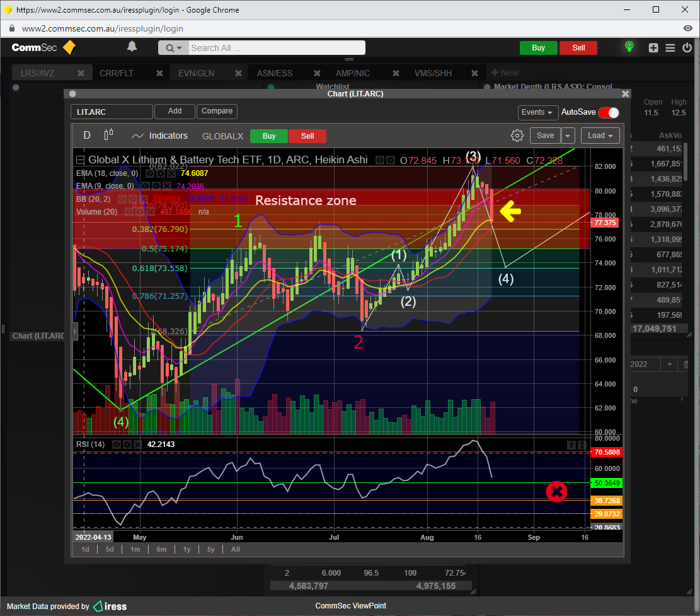This screenshot has height=616, width=700.
Task: Click the LIT.ARC symbol input field
Action: (112, 112)
